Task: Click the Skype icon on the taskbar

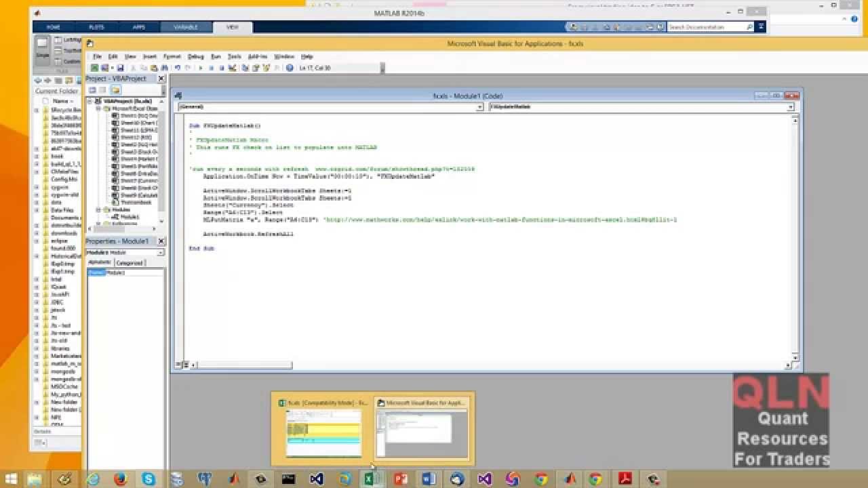Action: click(x=149, y=479)
